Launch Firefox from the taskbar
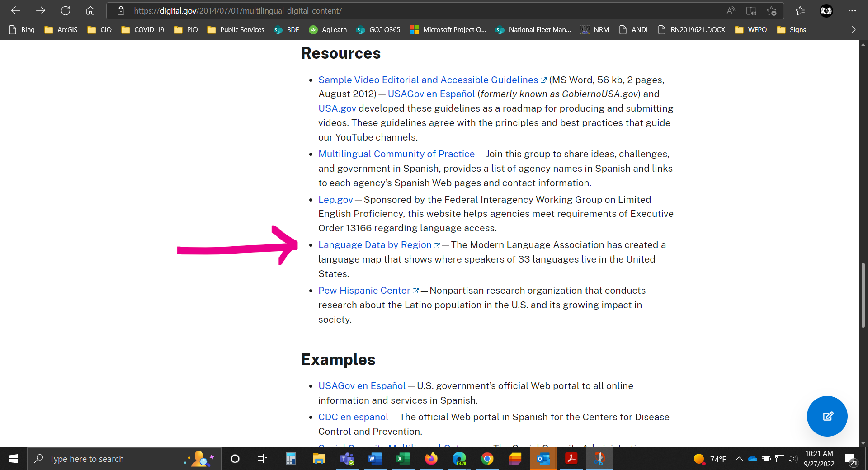This screenshot has width=868, height=470. pyautogui.click(x=431, y=459)
